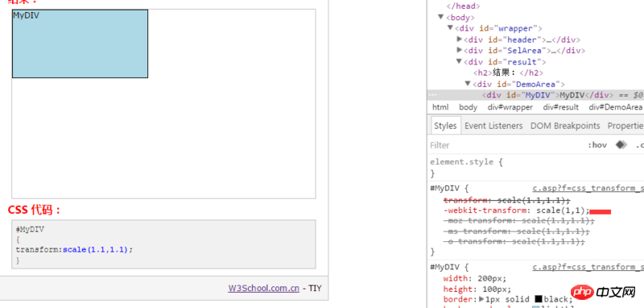
Task: Click inside the element.style rule block
Action: (535, 168)
